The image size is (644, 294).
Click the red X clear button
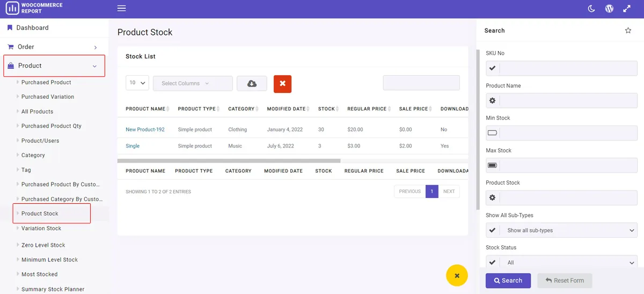282,83
